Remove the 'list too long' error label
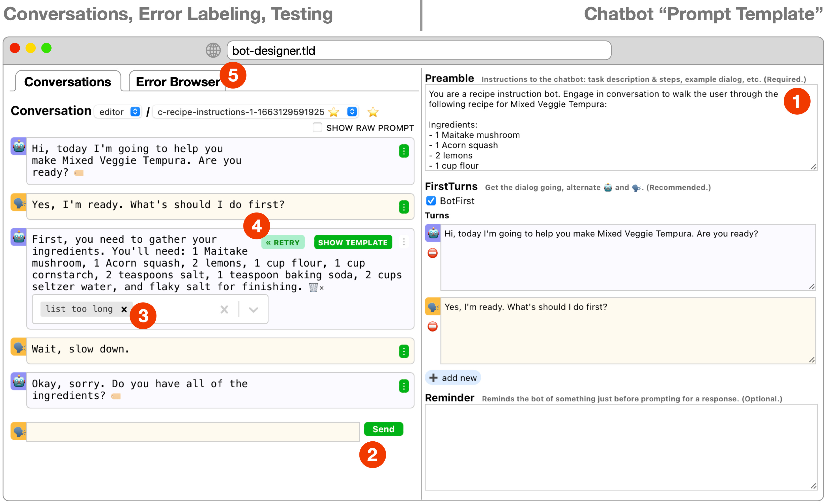This screenshot has height=504, width=825. (x=124, y=309)
